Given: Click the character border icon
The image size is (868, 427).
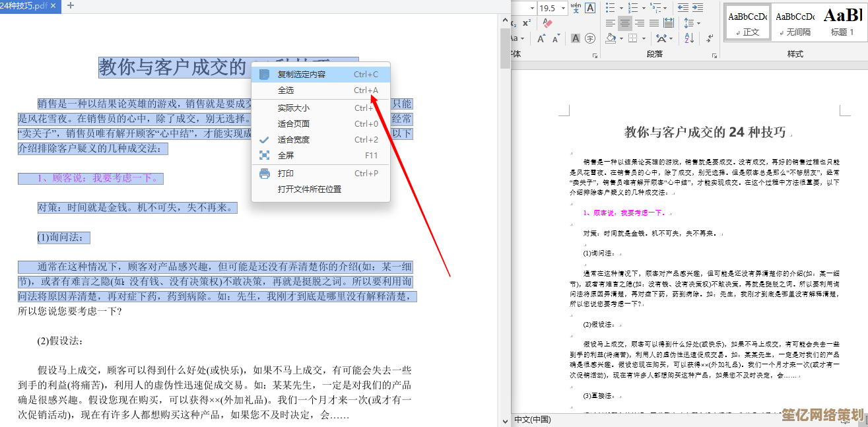Looking at the screenshot, I should click(x=590, y=8).
